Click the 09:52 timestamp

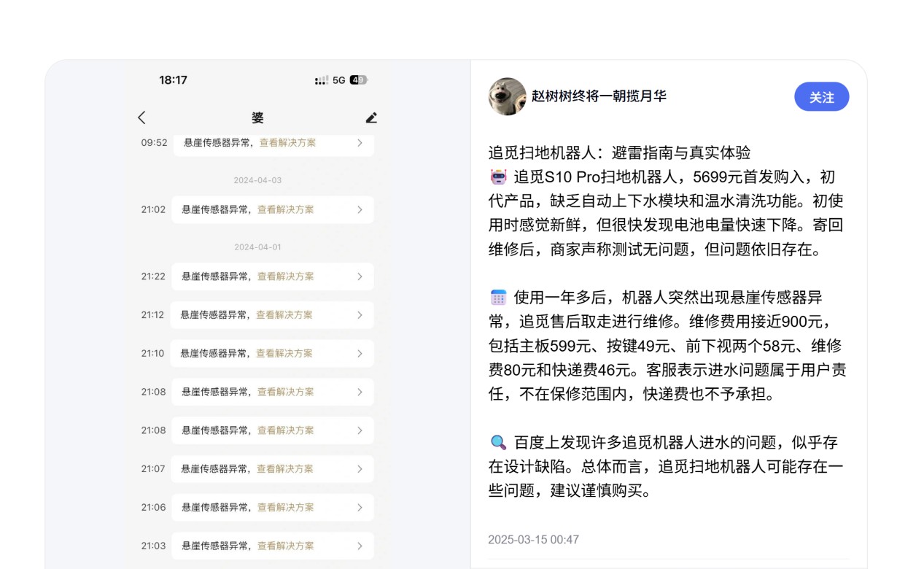click(x=154, y=143)
